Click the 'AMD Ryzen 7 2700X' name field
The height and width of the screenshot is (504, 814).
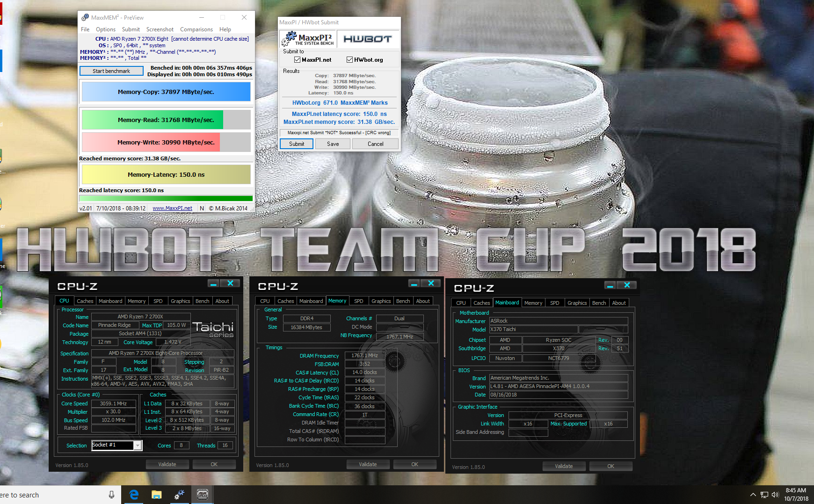click(140, 317)
